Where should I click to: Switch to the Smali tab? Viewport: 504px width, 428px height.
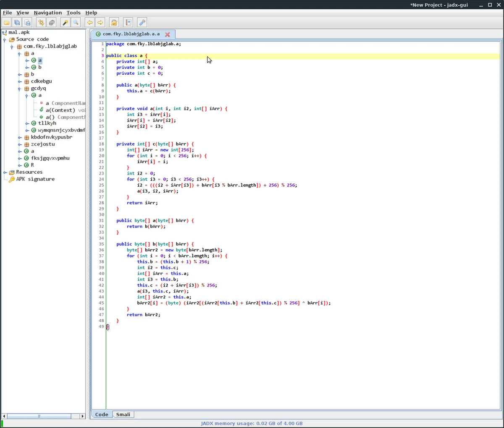pos(123,415)
